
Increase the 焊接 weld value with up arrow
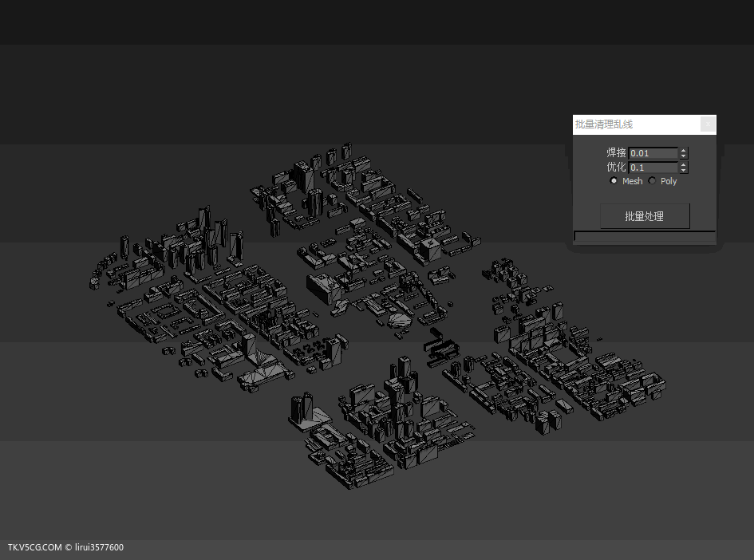tap(684, 150)
